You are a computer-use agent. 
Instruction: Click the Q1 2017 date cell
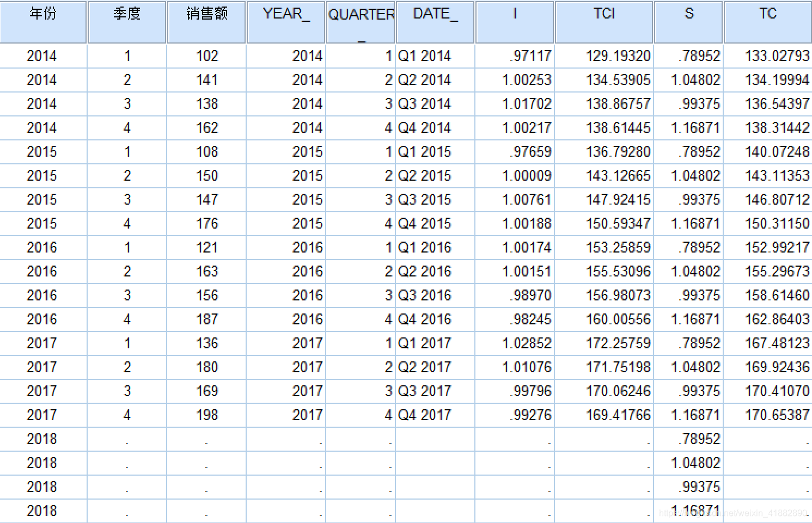tap(435, 343)
